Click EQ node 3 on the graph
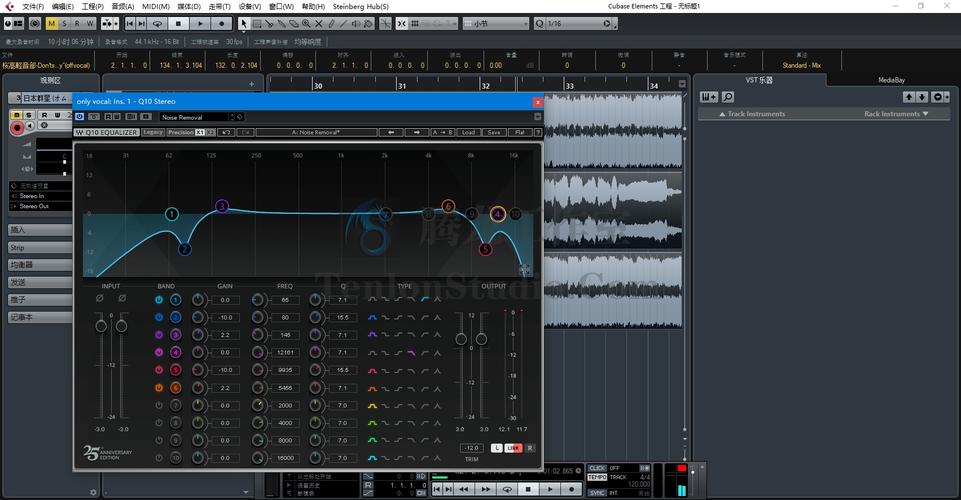The height and width of the screenshot is (500, 961). click(x=222, y=206)
